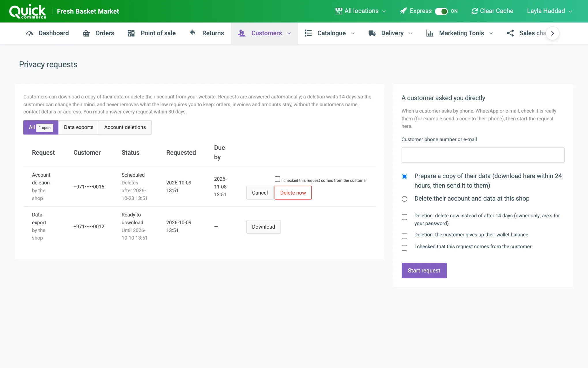
Task: Click the Orders basket icon
Action: pos(86,33)
